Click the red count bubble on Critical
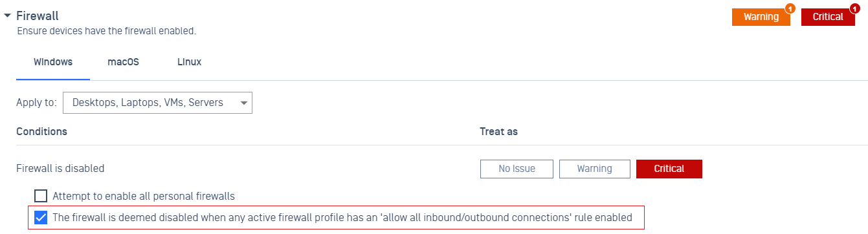868x234 pixels. (x=854, y=8)
